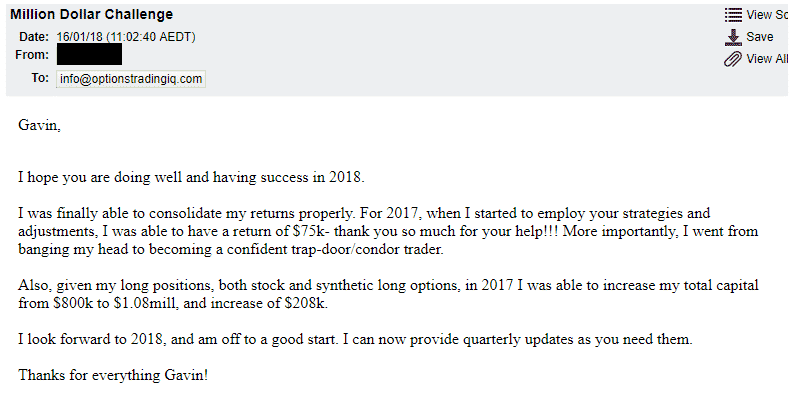Screen dimensions: 797x404
Task: Click the Gavin greeting line
Action: click(x=39, y=125)
